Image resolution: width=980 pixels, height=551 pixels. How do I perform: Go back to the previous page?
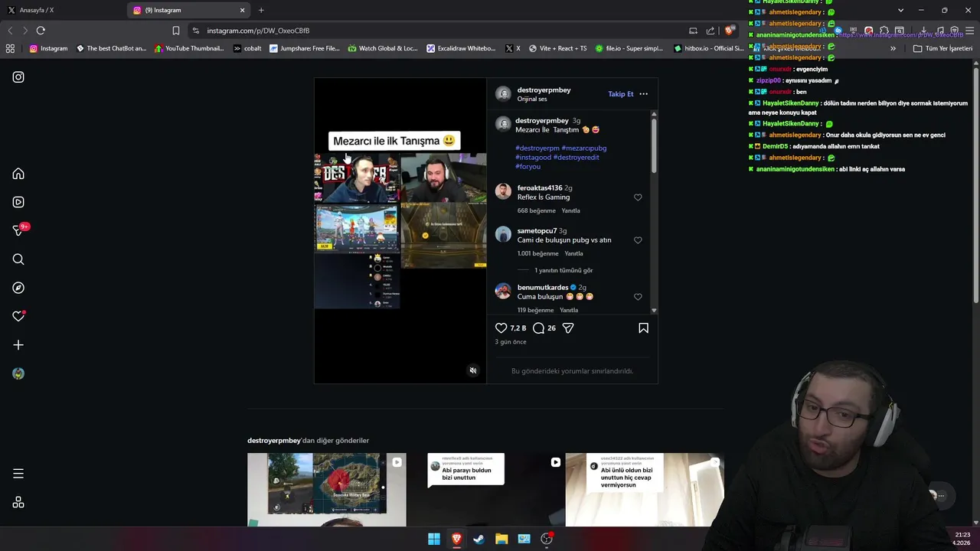10,31
